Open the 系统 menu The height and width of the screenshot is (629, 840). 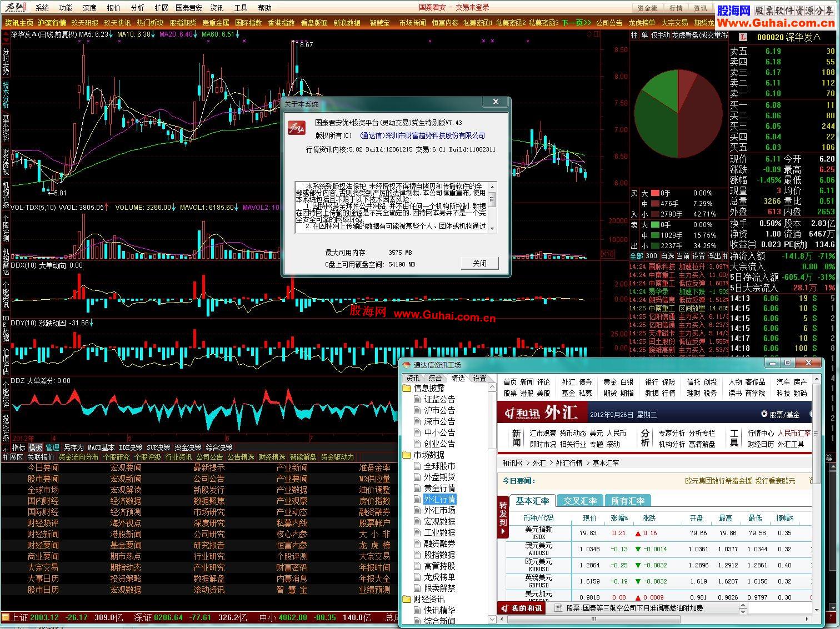tap(42, 8)
